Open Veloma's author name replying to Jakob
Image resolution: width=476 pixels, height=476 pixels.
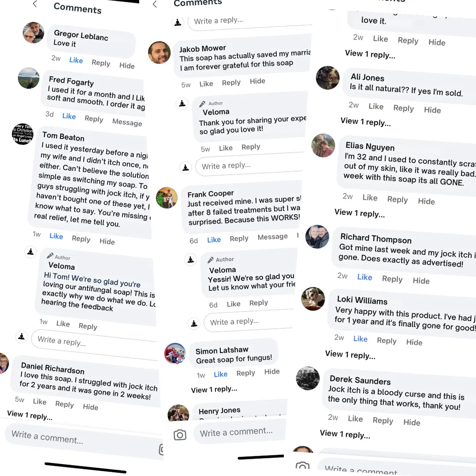[216, 112]
